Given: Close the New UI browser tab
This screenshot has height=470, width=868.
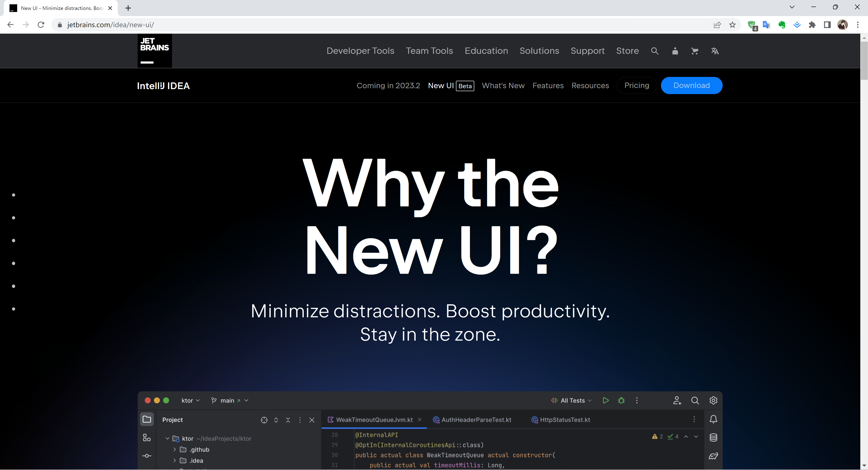Looking at the screenshot, I should pos(110,8).
